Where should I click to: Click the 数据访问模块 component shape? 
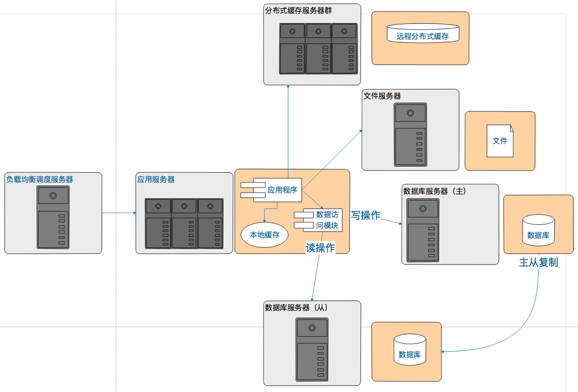point(318,220)
